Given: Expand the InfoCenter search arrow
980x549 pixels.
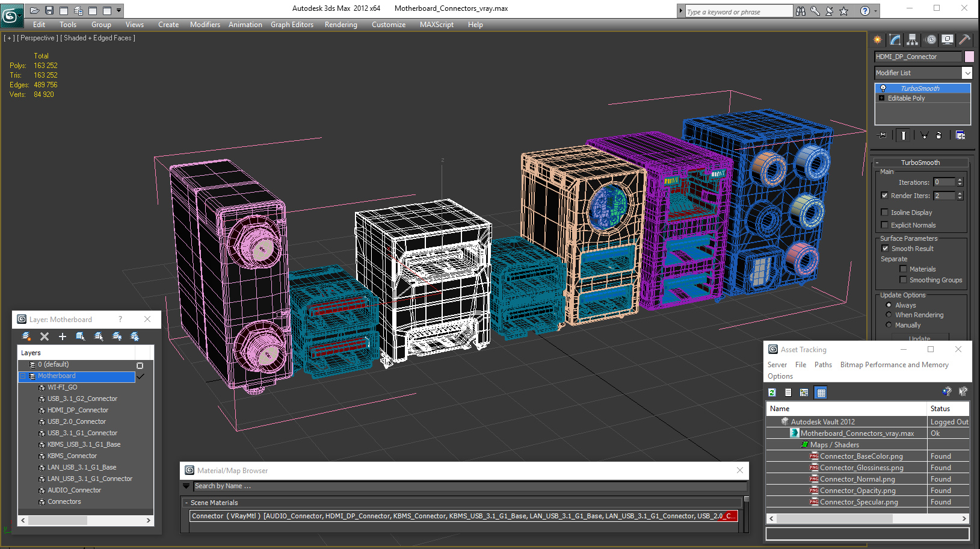Looking at the screenshot, I should (681, 11).
